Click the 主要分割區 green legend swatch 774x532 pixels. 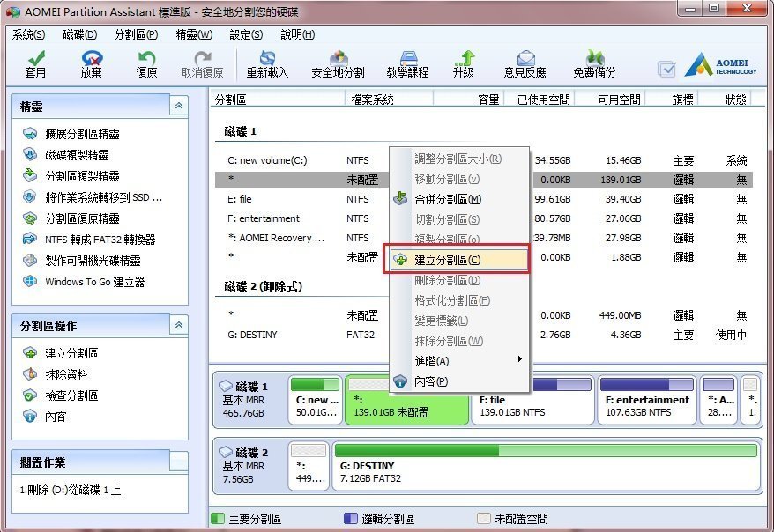[x=218, y=518]
